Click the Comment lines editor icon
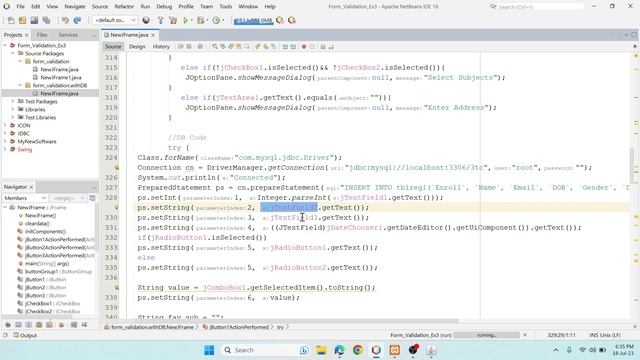Viewport: 640px width, 360px height. point(322,47)
